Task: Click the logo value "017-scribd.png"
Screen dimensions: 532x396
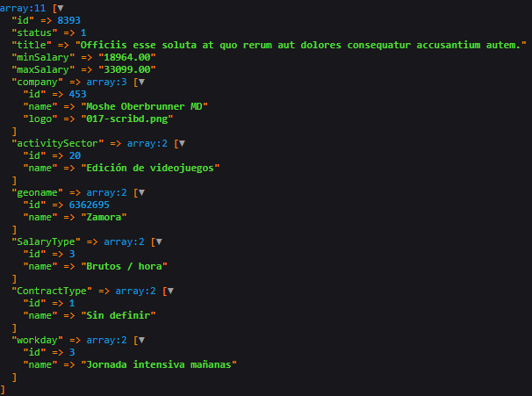Action: click(x=127, y=119)
